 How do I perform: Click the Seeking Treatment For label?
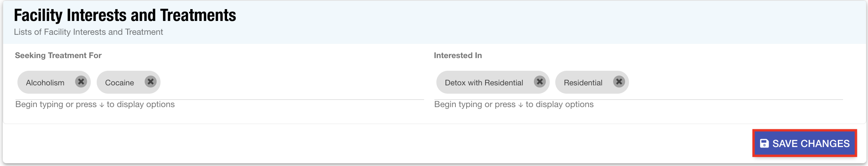58,55
